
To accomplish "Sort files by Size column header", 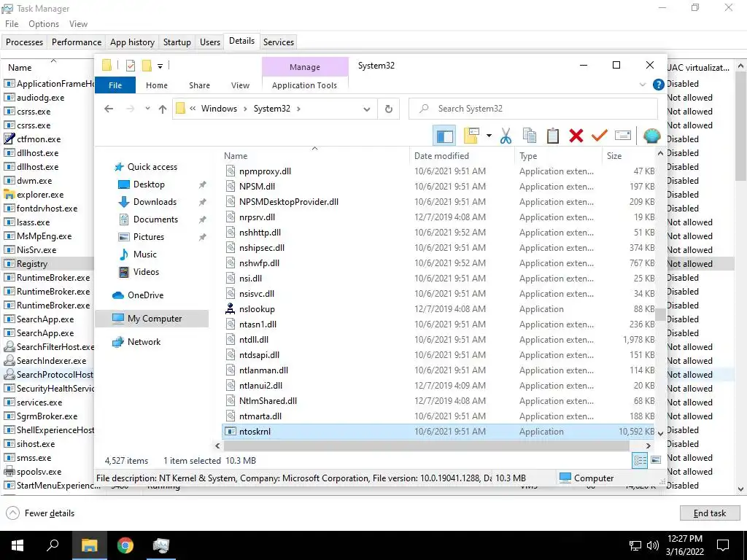I will click(628, 156).
